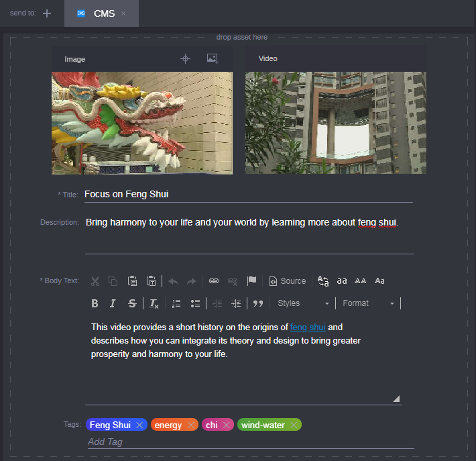This screenshot has width=476, height=461.
Task: Increase indent of the paragraph
Action: coord(236,303)
